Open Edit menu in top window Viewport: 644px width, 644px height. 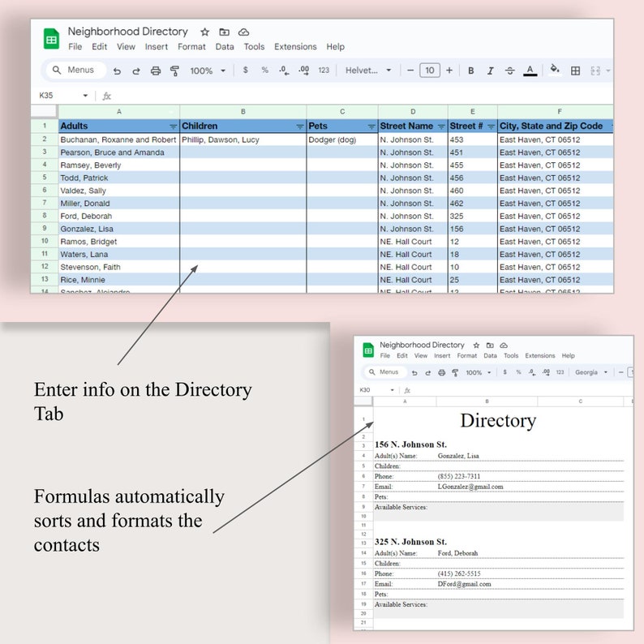pyautogui.click(x=100, y=47)
